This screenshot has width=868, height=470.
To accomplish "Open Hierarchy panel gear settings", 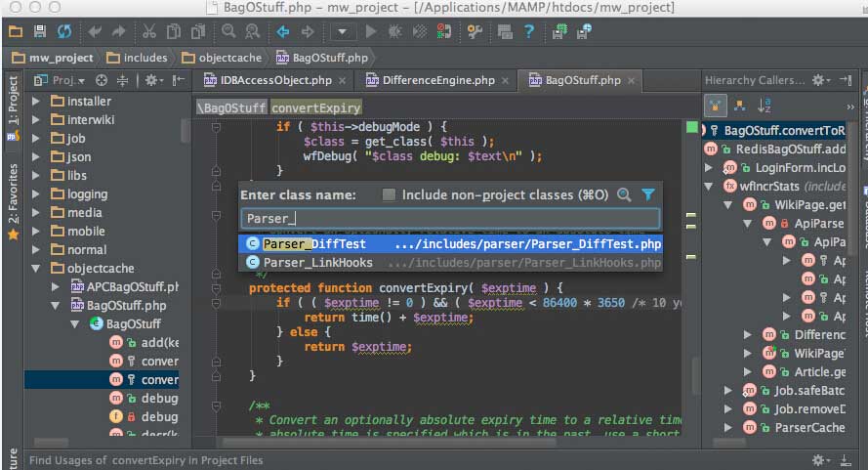I will pos(821,80).
